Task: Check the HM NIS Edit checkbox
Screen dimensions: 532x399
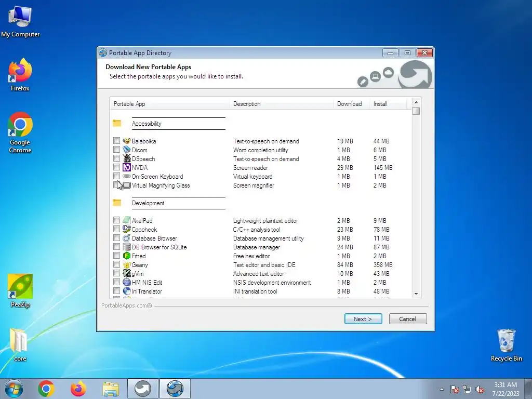Action: [116, 282]
